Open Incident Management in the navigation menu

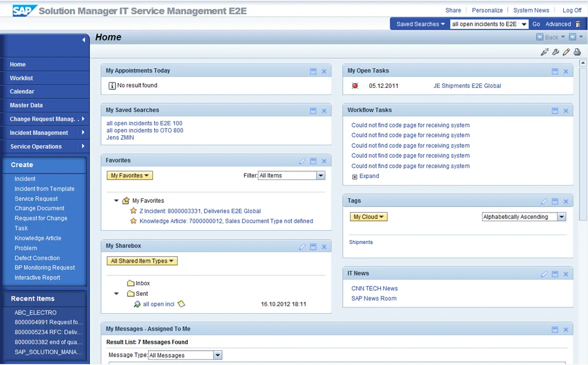(x=39, y=132)
